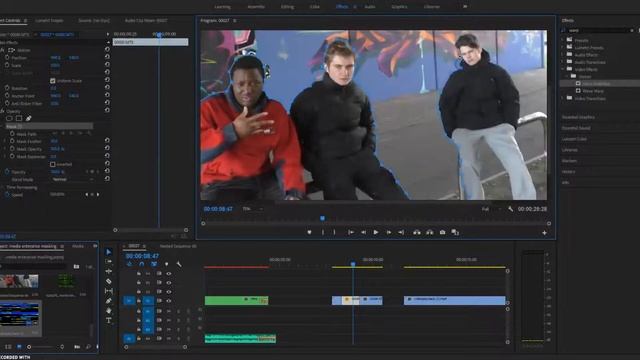Toggle animation stopwatch for Scale
This screenshot has width=640, height=360.
[x=7, y=65]
